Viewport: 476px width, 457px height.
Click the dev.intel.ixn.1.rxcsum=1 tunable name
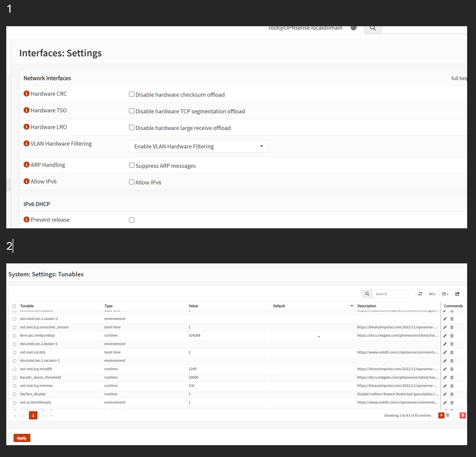(x=40, y=360)
